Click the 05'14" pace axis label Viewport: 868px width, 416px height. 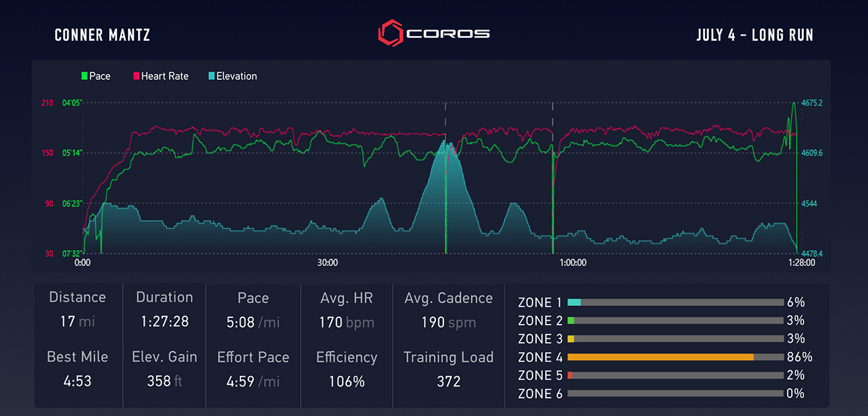click(72, 153)
